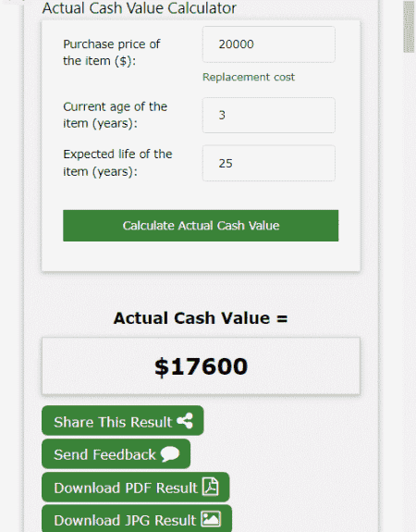The width and height of the screenshot is (416, 532).
Task: Open the Replacement cost link
Action: [x=249, y=77]
